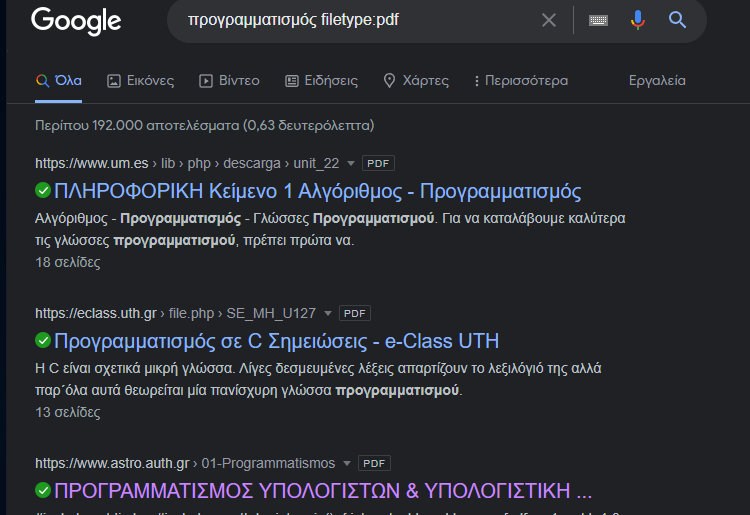
Task: Start voice search with microphone icon
Action: click(x=638, y=20)
